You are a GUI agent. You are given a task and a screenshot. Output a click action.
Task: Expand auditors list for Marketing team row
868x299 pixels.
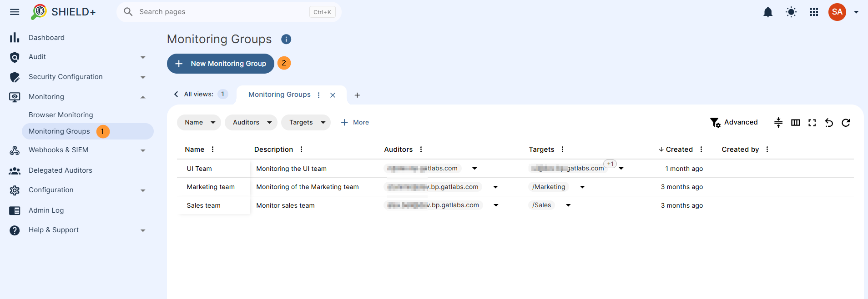[495, 187]
